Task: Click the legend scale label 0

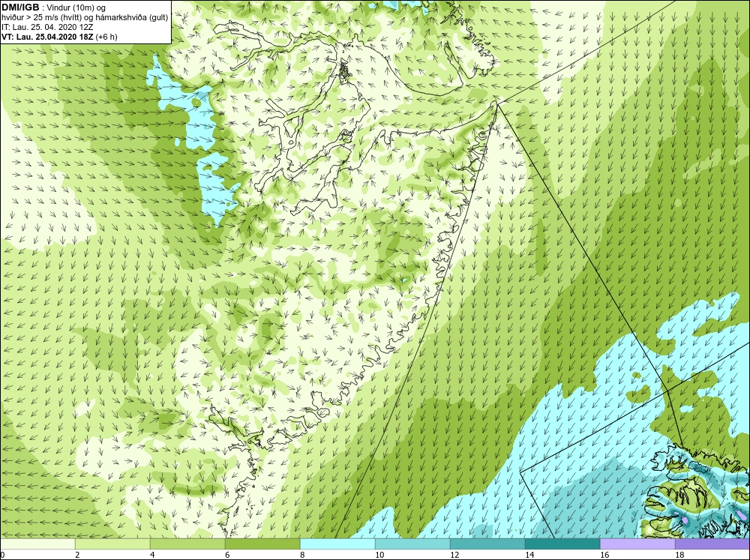Action: coord(3,555)
